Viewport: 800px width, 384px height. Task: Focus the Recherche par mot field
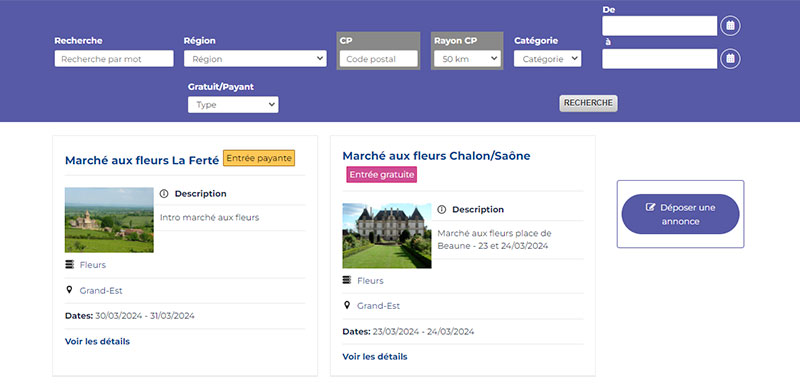114,59
